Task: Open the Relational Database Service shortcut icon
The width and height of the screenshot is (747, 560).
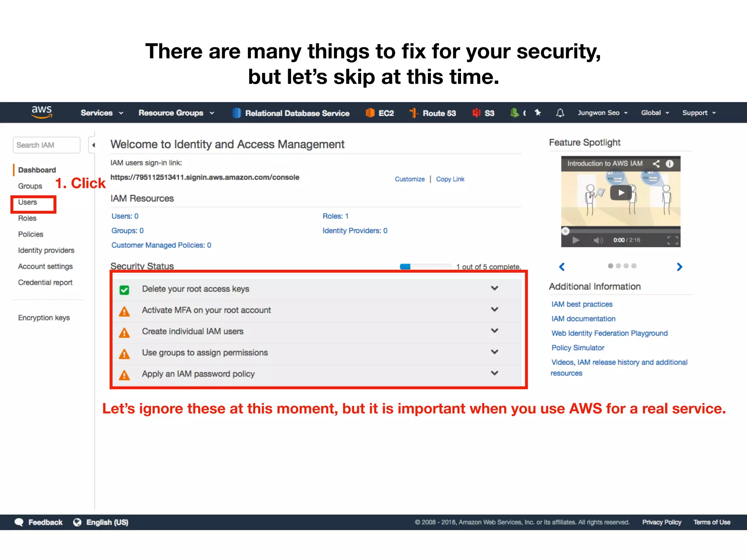Action: point(236,113)
